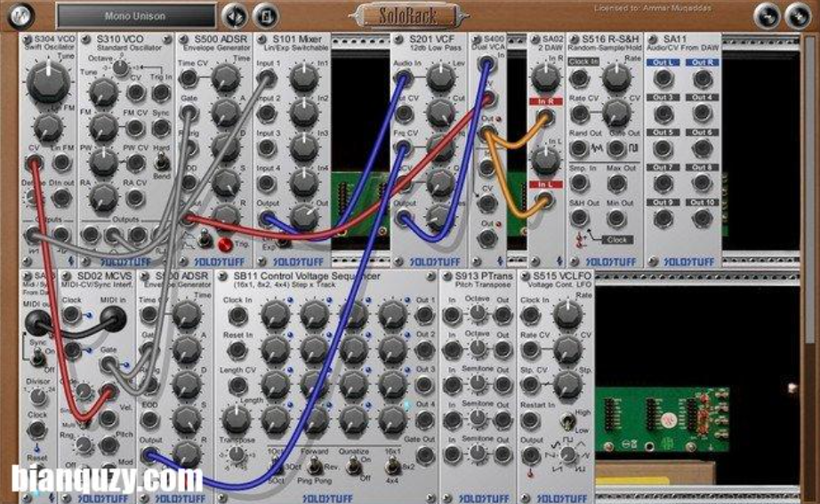Screen dimensions: 820x504
Task: Click the PW CV jack on S310 VCO
Action: (x=135, y=163)
